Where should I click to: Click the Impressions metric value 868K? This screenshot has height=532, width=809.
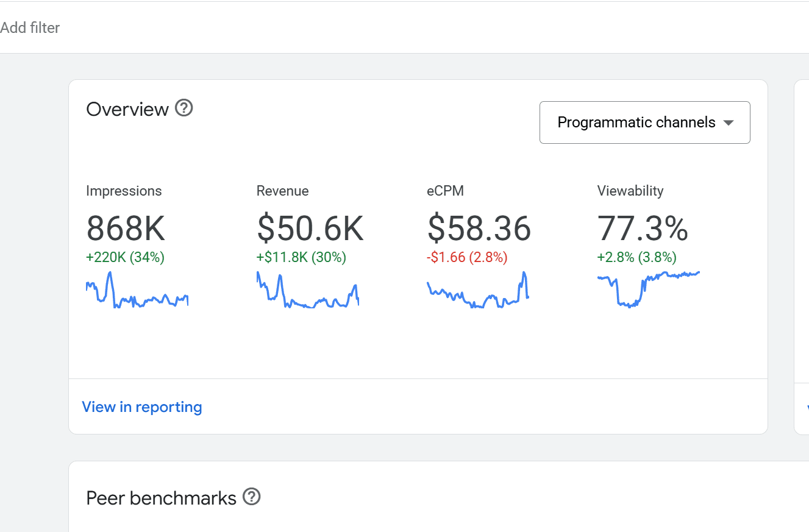(125, 229)
